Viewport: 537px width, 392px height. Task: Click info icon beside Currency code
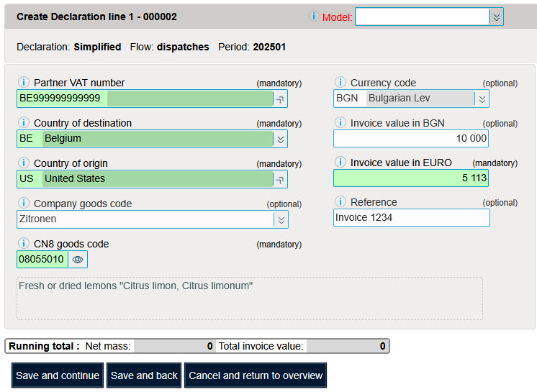click(x=340, y=83)
